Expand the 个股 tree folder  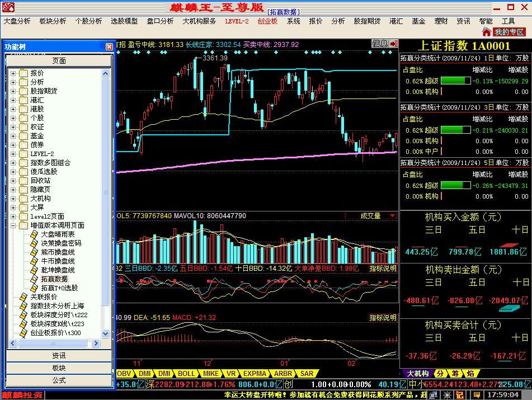tap(13, 118)
